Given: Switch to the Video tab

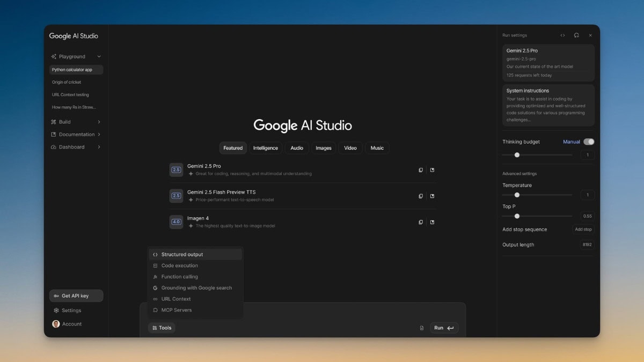Looking at the screenshot, I should tap(350, 148).
